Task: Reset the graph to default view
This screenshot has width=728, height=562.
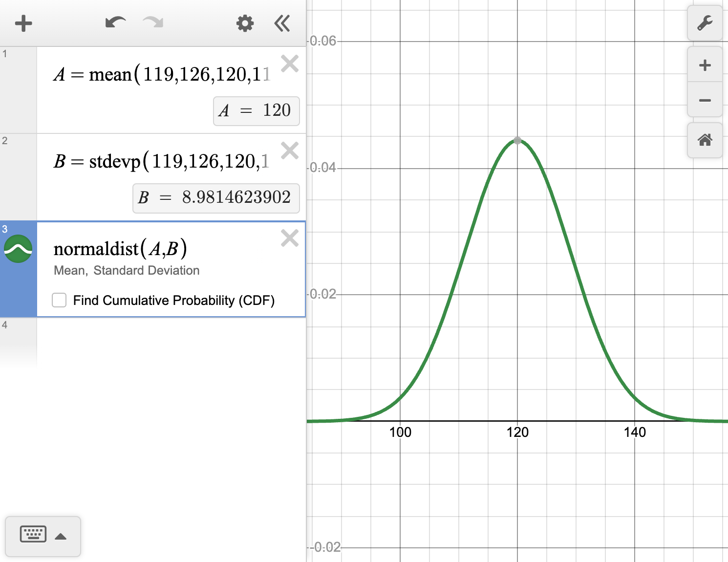Action: coord(705,141)
